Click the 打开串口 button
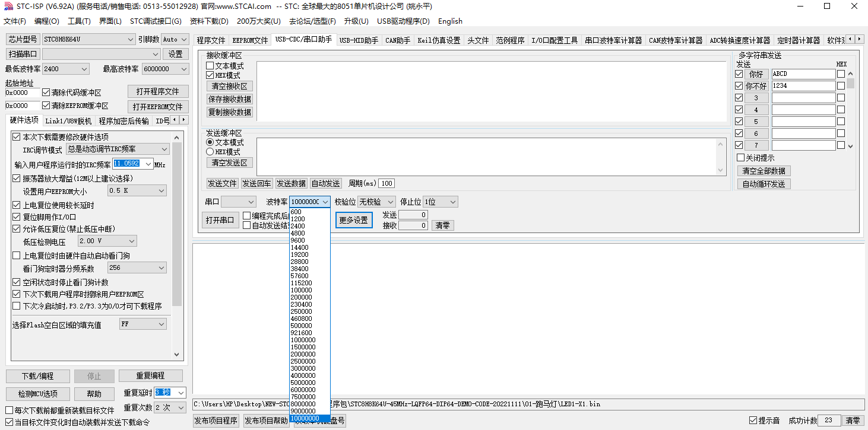868x430 pixels. coord(220,220)
